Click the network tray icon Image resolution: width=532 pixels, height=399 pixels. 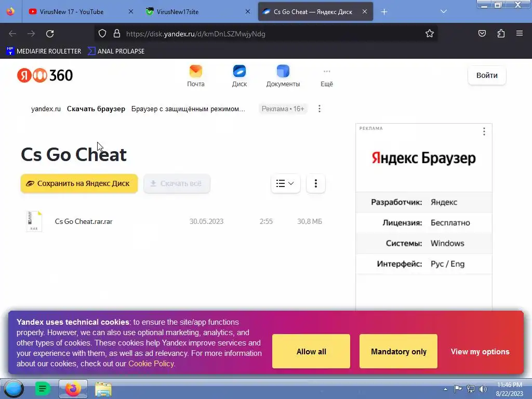[x=471, y=389]
